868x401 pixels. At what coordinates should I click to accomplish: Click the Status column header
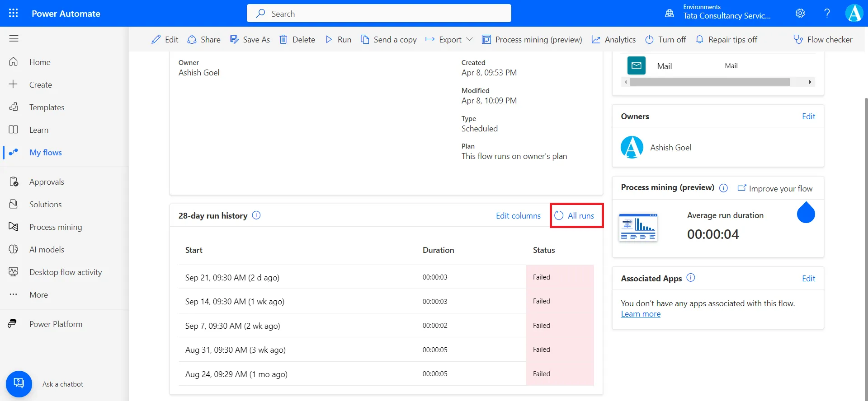(x=543, y=250)
